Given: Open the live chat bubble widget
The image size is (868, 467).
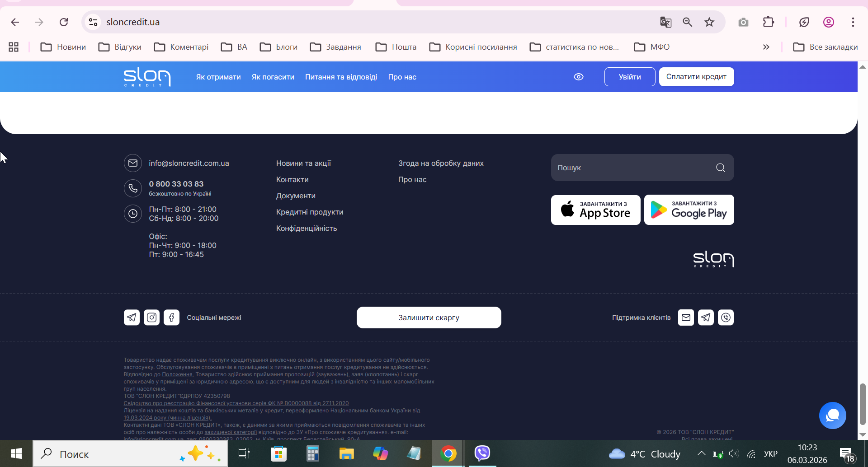Looking at the screenshot, I should pyautogui.click(x=832, y=416).
